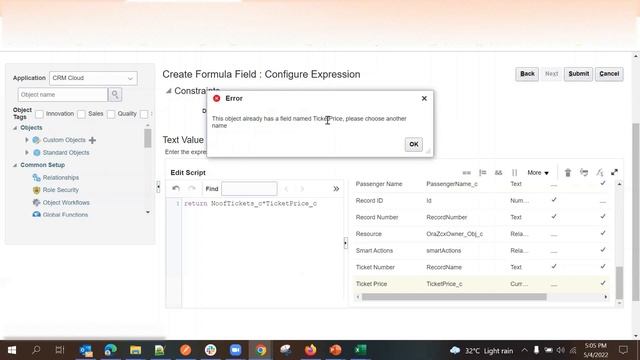The height and width of the screenshot is (360, 640).
Task: Select the Ticket Price field row
Action: pos(481,284)
